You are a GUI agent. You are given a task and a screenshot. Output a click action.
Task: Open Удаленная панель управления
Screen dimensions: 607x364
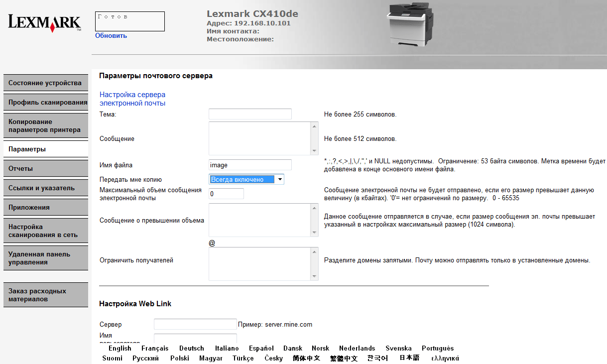click(x=46, y=258)
